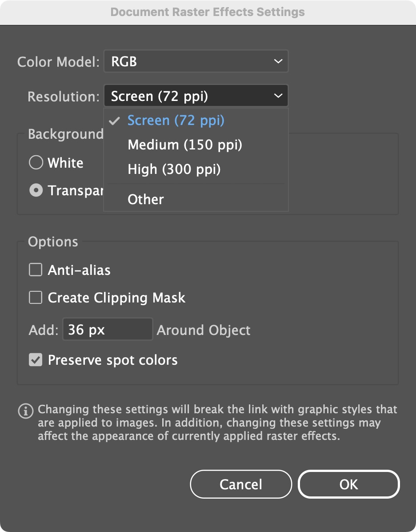This screenshot has height=532, width=416.
Task: Choose Medium (150 ppi) resolution
Action: point(185,145)
